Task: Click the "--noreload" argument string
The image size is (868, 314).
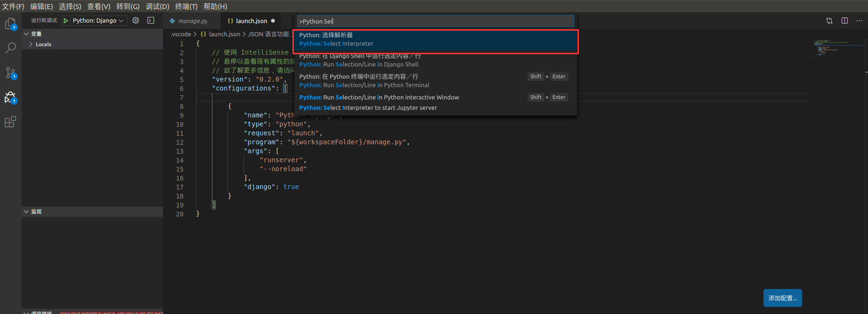Action: click(283, 169)
